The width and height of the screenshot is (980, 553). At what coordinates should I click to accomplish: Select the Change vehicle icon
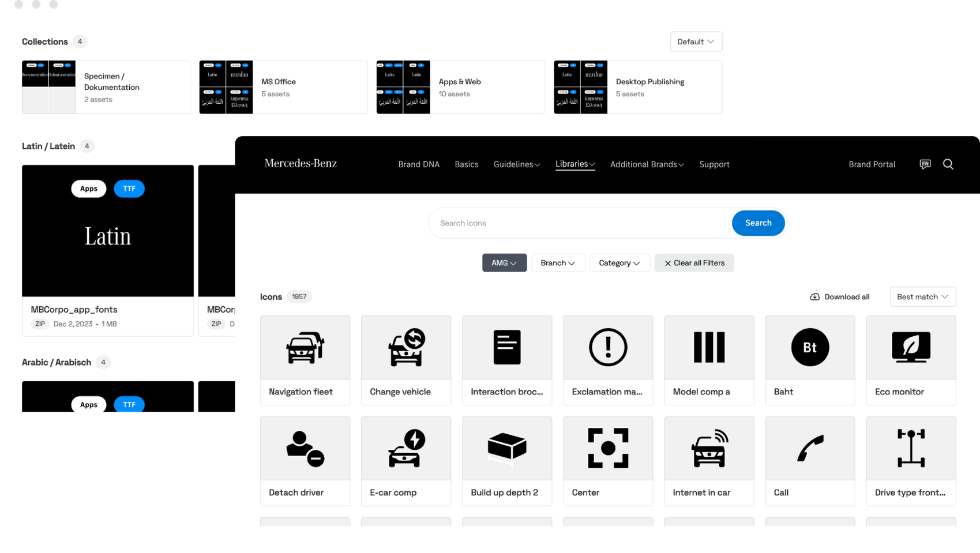click(406, 360)
